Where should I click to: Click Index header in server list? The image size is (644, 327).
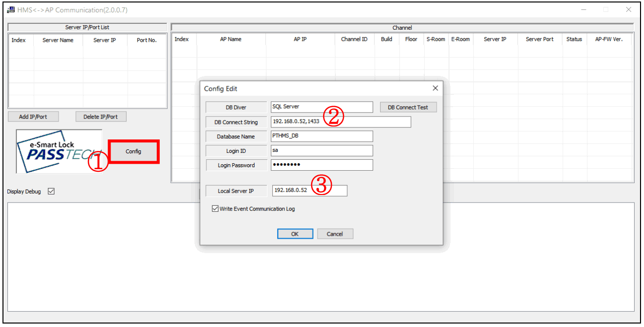tap(19, 40)
